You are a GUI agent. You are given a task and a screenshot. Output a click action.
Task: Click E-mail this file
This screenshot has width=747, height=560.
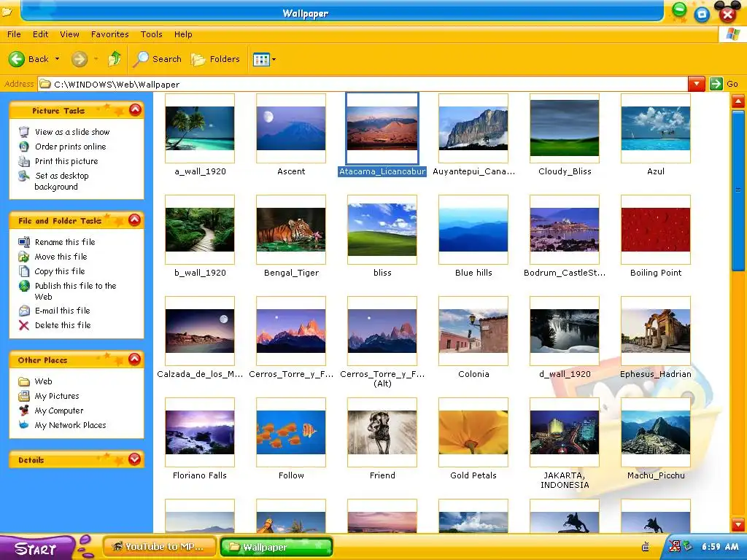tap(63, 311)
